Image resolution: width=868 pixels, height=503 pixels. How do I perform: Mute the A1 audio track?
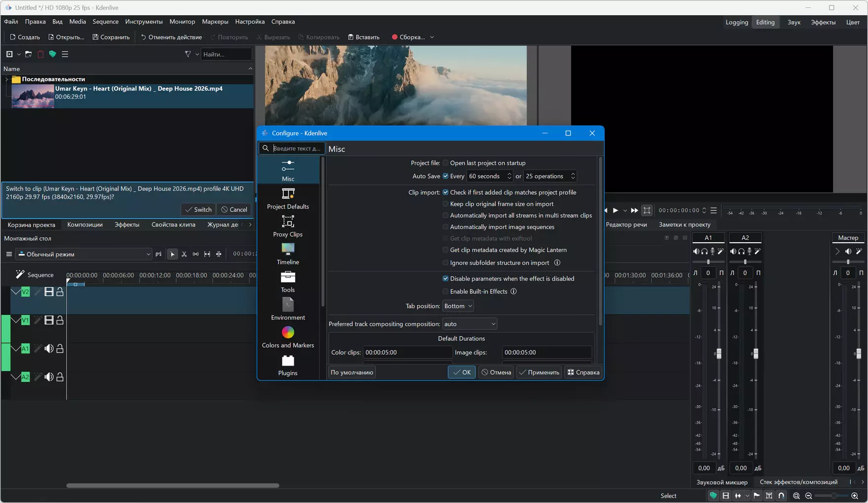point(49,349)
